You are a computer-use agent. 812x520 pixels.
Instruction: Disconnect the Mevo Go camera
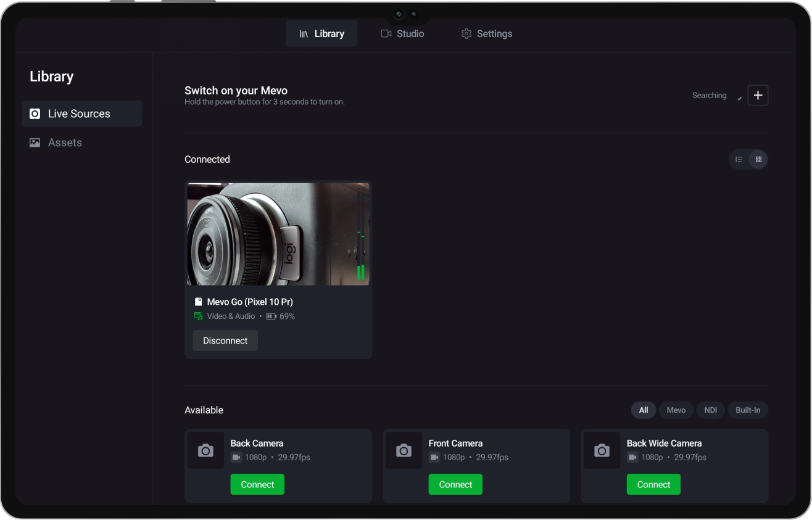[x=225, y=340]
